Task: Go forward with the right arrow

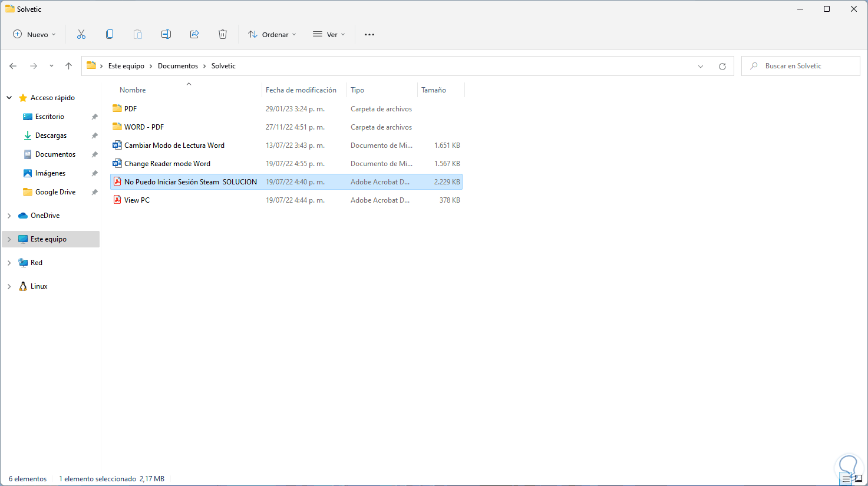Action: 34,66
